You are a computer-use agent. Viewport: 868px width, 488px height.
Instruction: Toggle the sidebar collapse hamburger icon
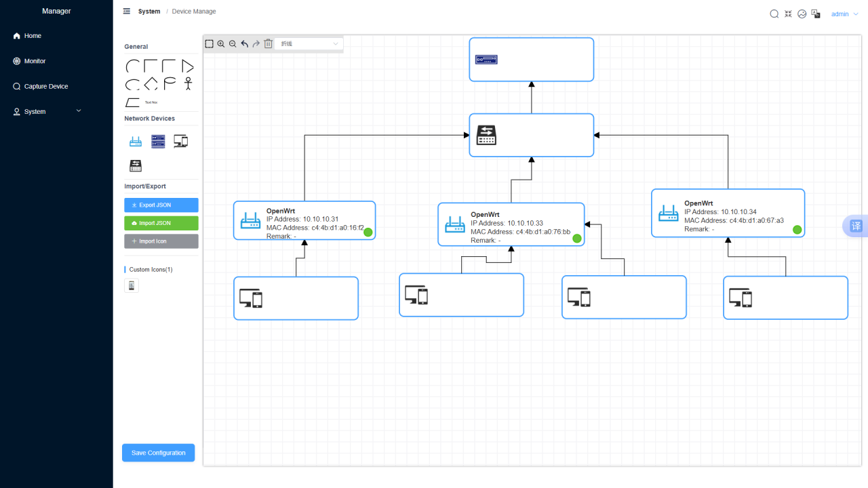click(x=127, y=12)
